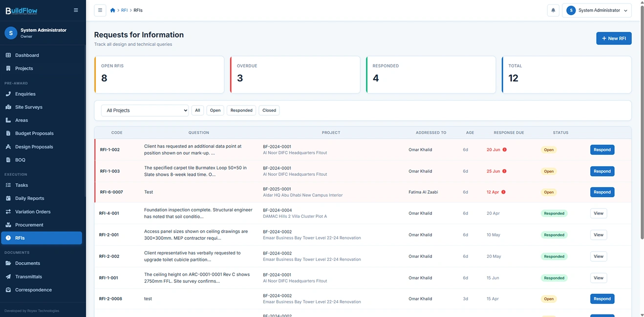
Task: Click the home icon in breadcrumb
Action: coord(113,10)
